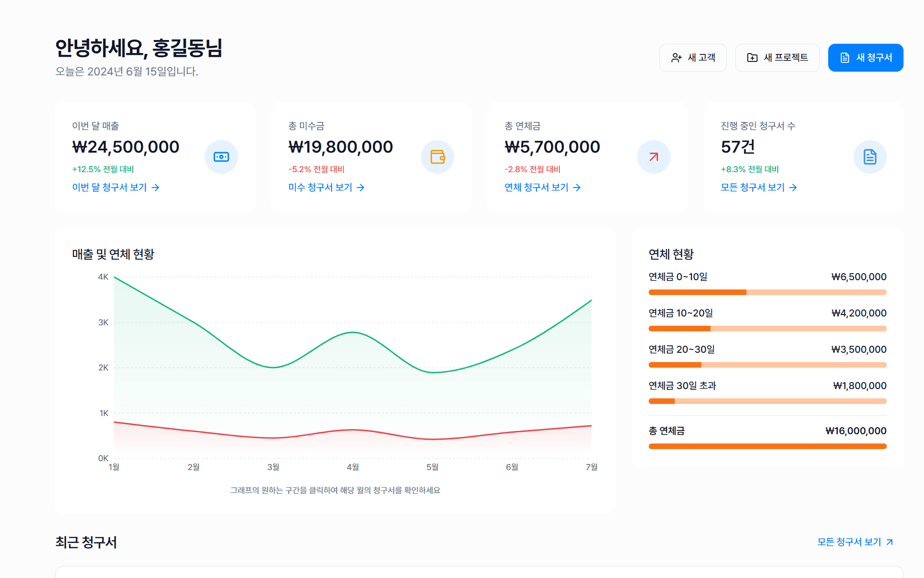Click the document icon in 진행 중인 청구서 card
924x578 pixels.
point(870,157)
